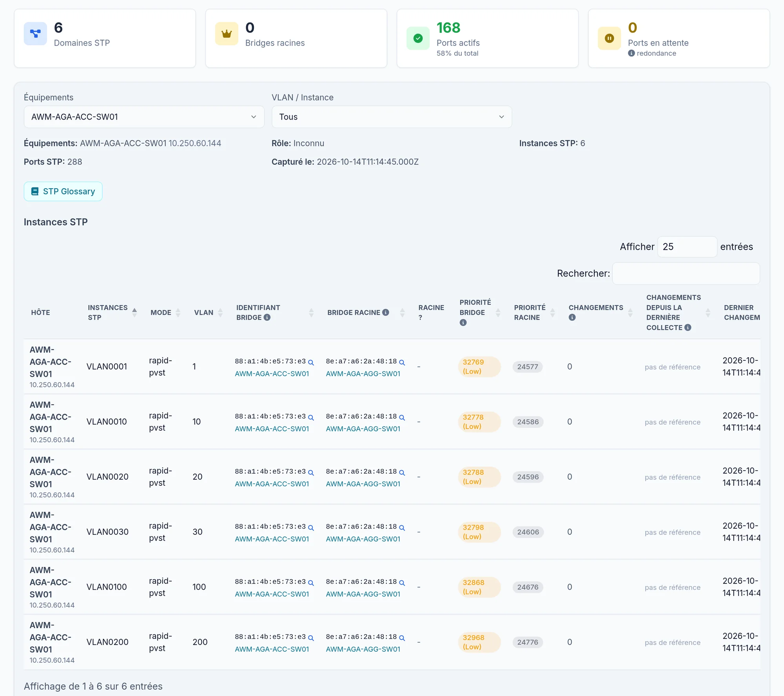This screenshot has width=784, height=696.
Task: Open AWM-AGA-ACC-SW01 link in VLAN0100 row
Action: tap(272, 594)
